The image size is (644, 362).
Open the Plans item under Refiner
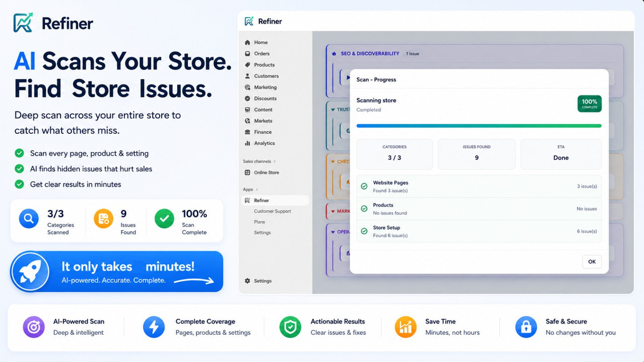pyautogui.click(x=260, y=222)
